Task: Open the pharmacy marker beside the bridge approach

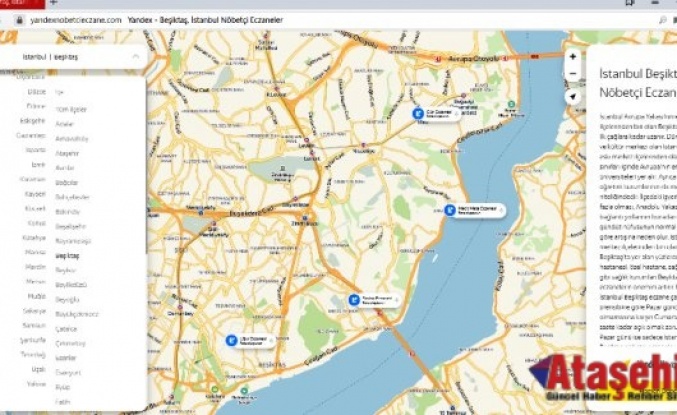Action: [x=374, y=300]
